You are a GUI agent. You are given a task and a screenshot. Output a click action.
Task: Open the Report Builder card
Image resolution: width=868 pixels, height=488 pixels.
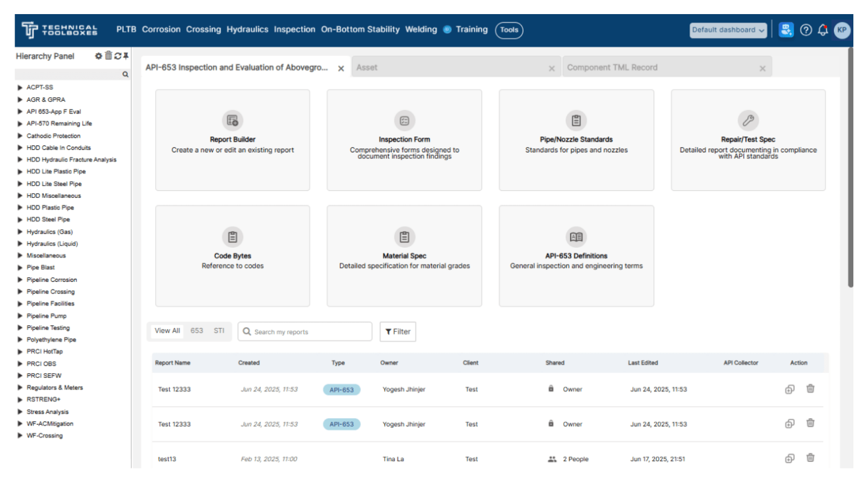(x=233, y=140)
